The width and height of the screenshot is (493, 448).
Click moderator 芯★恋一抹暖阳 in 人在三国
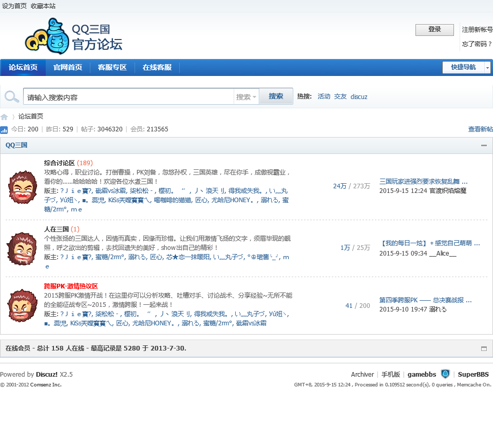[188, 257]
